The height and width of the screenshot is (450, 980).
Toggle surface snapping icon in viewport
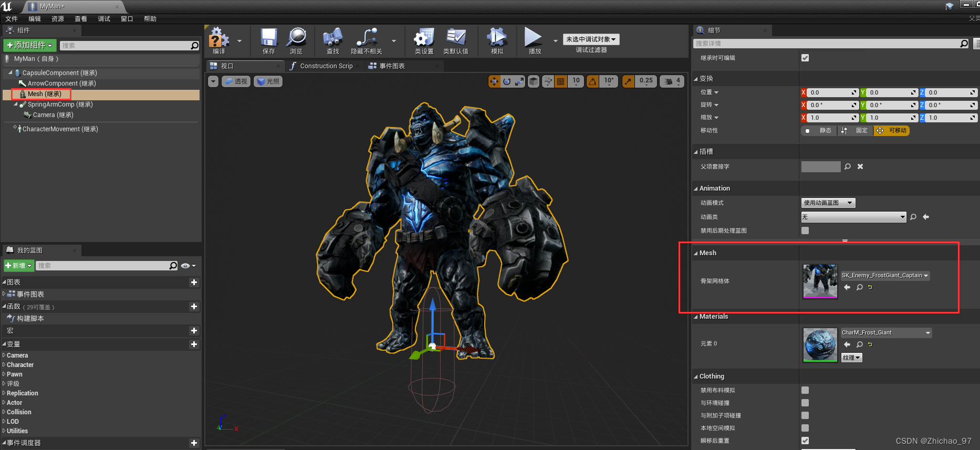(548, 81)
